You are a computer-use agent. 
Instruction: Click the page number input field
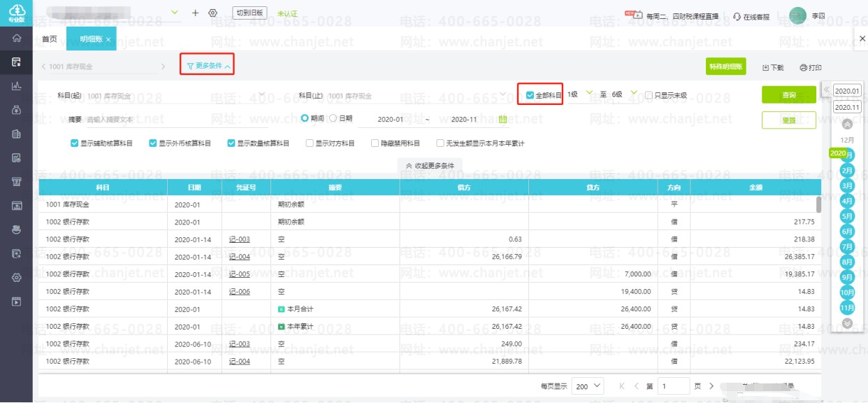point(674,386)
